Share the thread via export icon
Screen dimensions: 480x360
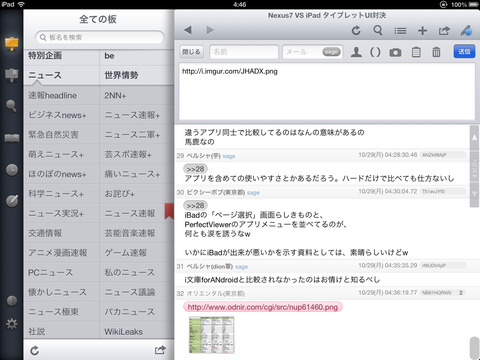coord(444,30)
